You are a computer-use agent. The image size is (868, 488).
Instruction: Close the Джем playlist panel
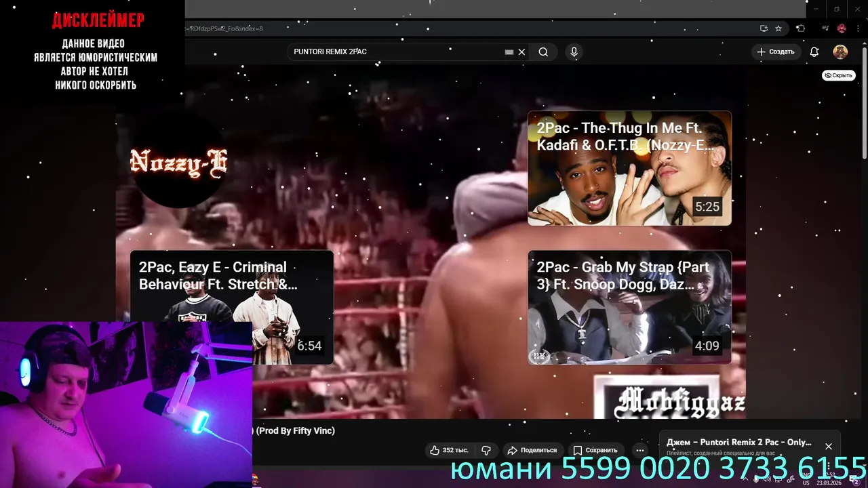[828, 446]
